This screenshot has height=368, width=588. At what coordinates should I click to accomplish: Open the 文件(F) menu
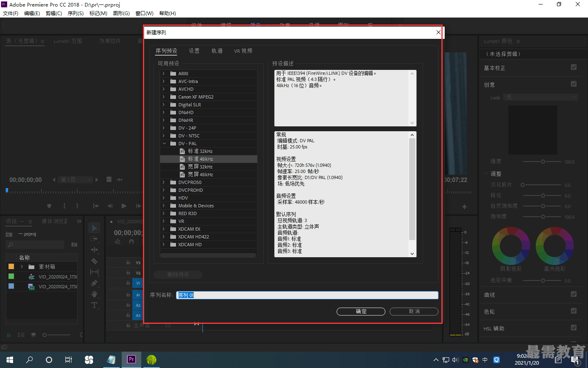point(11,13)
